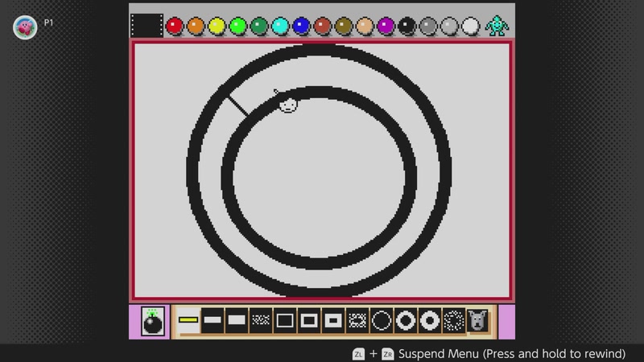Screen dimensions: 644x362
Task: Click the ZR button icon
Action: pyautogui.click(x=388, y=354)
